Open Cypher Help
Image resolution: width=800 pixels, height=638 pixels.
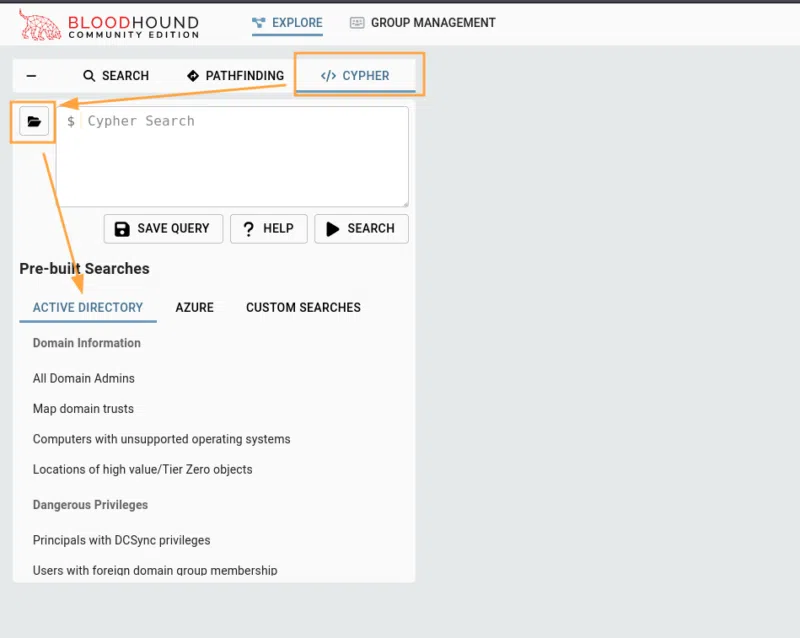(x=269, y=229)
